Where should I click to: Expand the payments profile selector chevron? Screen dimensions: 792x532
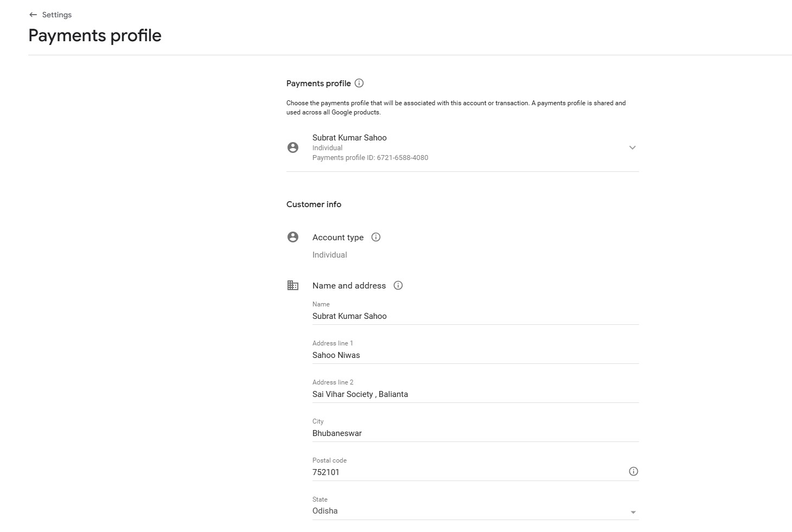tap(632, 148)
